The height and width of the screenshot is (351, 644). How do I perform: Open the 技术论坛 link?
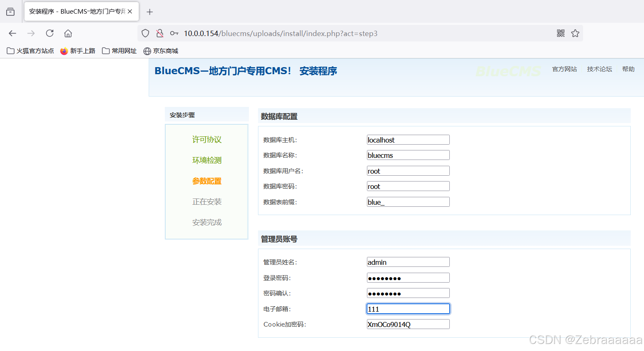tap(599, 69)
